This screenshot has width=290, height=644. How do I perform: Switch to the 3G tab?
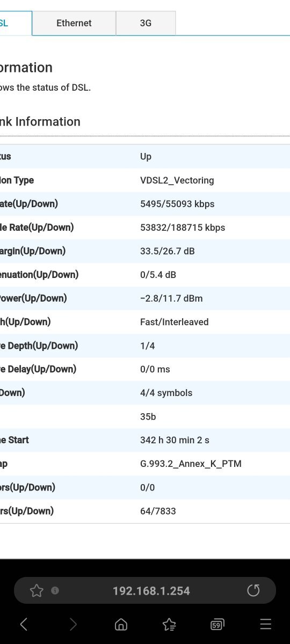click(x=146, y=23)
